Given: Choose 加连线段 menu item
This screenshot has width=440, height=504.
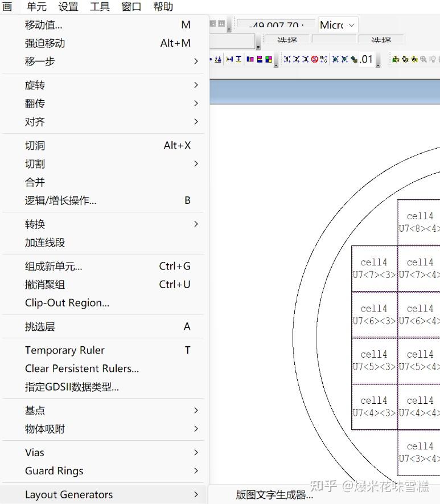Looking at the screenshot, I should tap(103, 243).
